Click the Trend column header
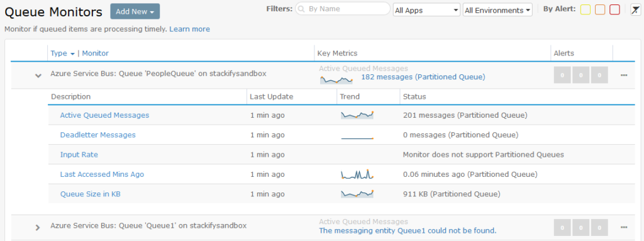 350,97
